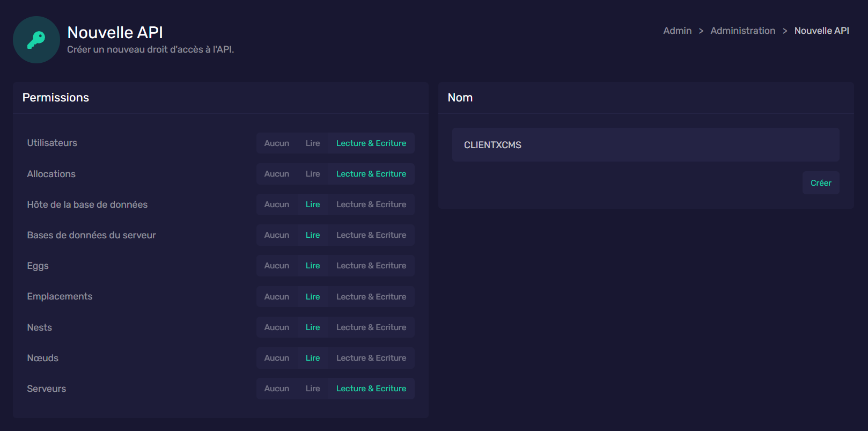Grant Nests Lecture & Ecriture access
This screenshot has height=431, width=868.
371,327
